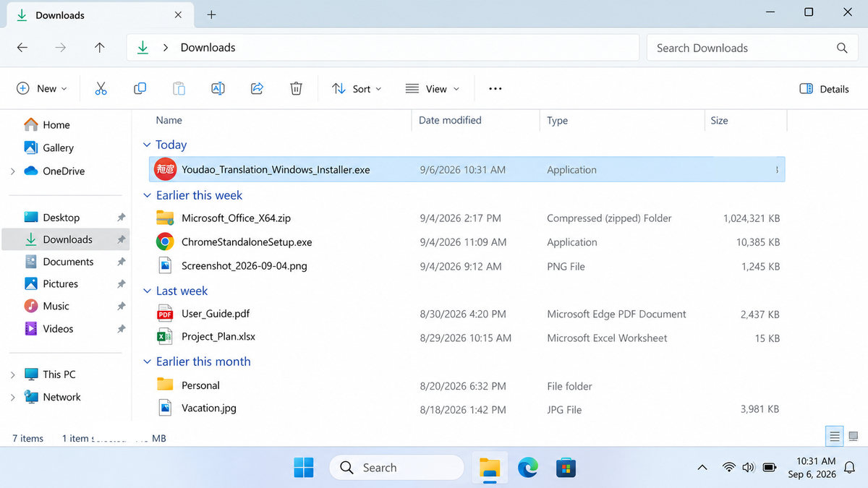
Task: Open the network, volume, battery quick settings
Action: (749, 468)
